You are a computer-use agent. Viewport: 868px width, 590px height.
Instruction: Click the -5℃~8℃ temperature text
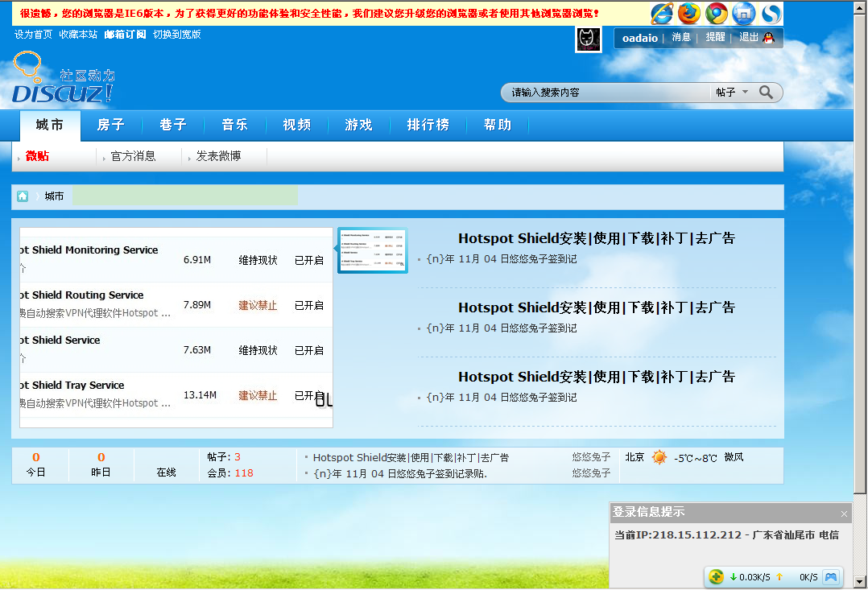coord(696,458)
